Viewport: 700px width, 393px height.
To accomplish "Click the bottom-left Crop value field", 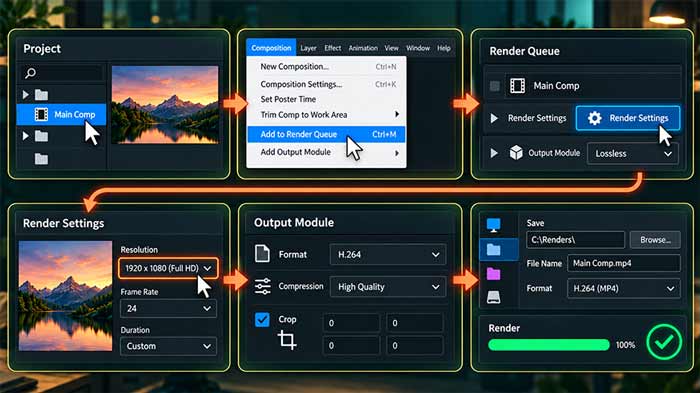I will (x=351, y=345).
